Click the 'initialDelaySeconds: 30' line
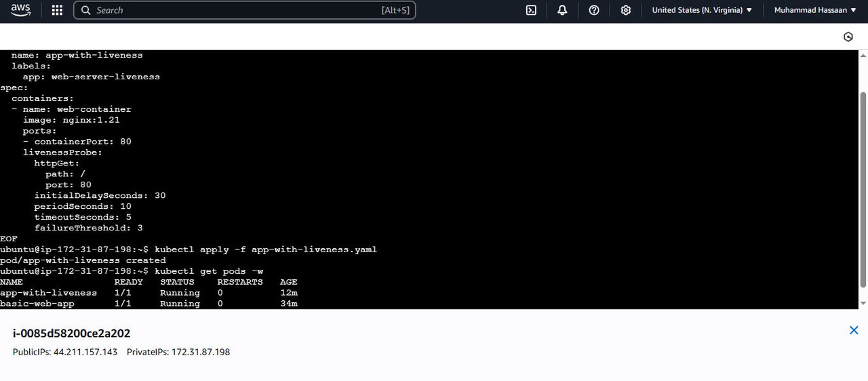Screen dimensions: 868x381 point(100,195)
